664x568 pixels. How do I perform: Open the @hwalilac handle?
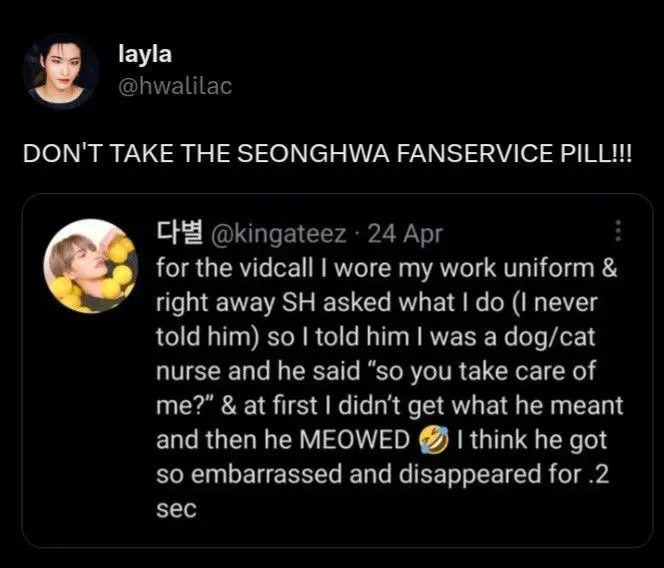coord(175,86)
